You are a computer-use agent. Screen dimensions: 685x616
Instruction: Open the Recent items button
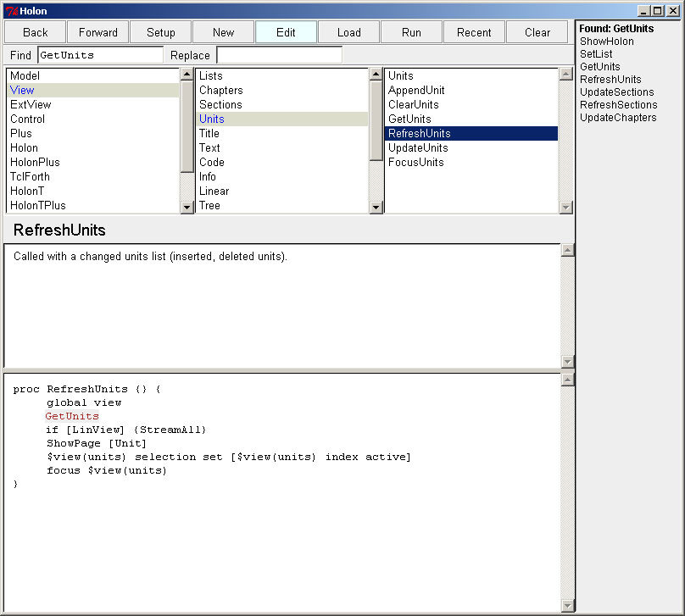coord(474,32)
